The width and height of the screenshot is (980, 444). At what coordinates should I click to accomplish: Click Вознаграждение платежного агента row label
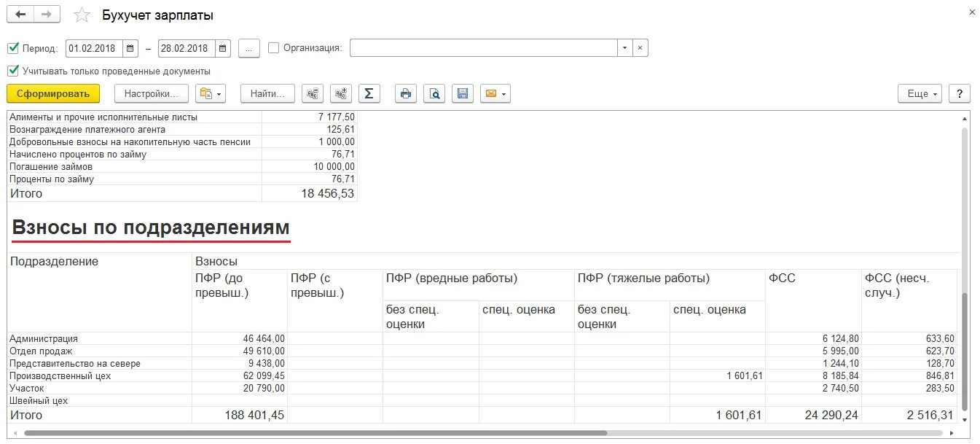pyautogui.click(x=87, y=129)
